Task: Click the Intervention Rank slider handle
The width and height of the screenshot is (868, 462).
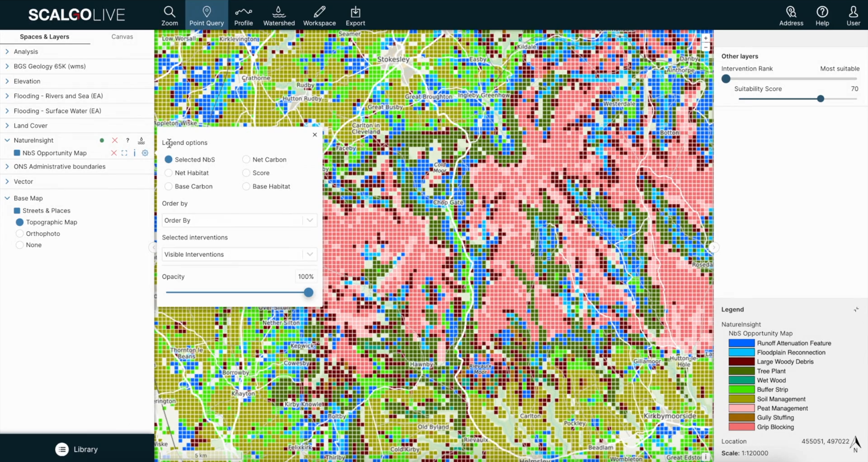Action: click(x=726, y=79)
